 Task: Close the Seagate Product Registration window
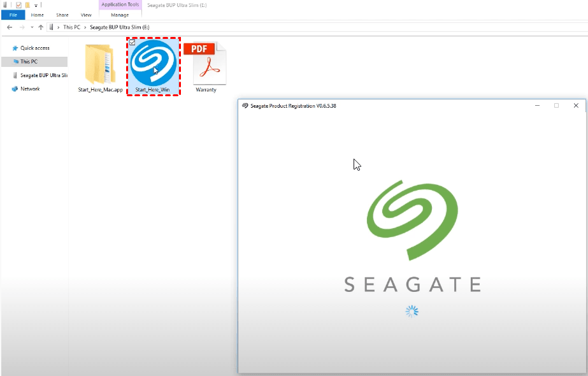click(x=576, y=105)
